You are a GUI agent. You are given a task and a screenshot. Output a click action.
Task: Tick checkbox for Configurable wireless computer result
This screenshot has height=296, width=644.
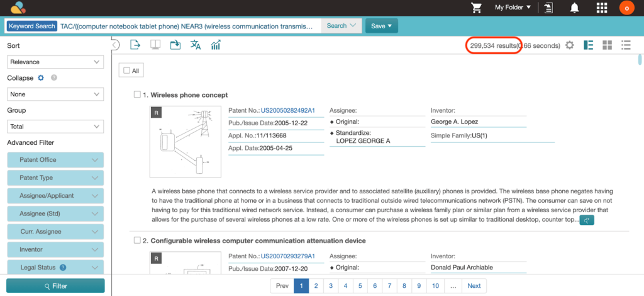137,241
